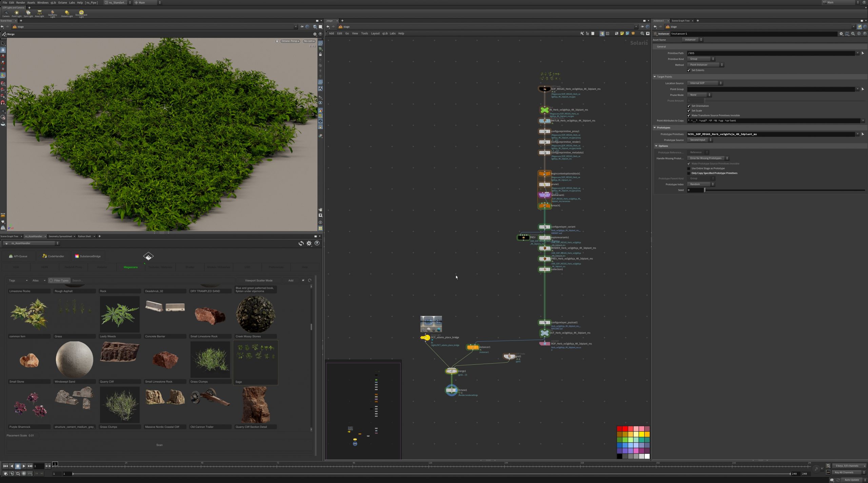Switch to the Geometry Spreadsheet tab
The height and width of the screenshot is (483, 868).
click(60, 236)
